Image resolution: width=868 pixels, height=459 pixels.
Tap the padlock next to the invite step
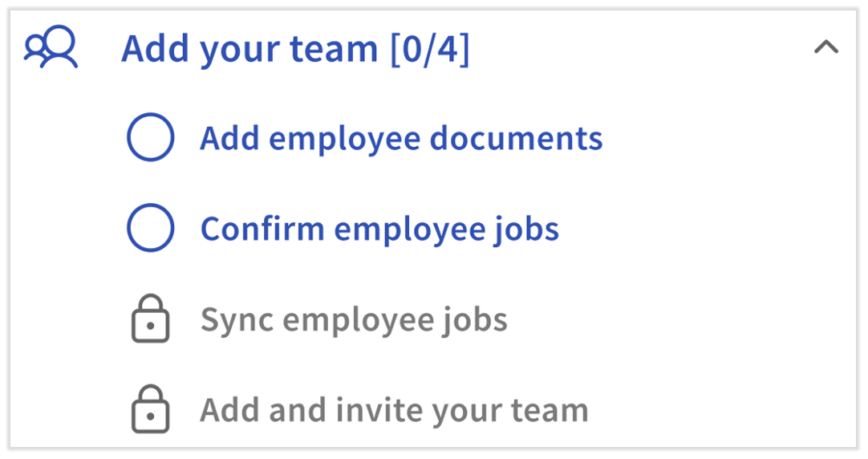click(150, 410)
